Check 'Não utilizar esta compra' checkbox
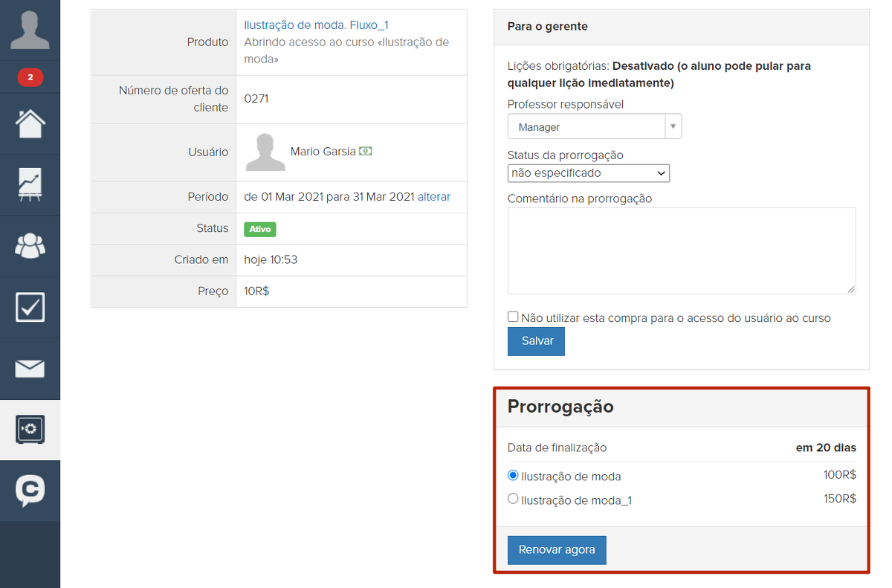This screenshot has height=588, width=892. click(x=513, y=317)
